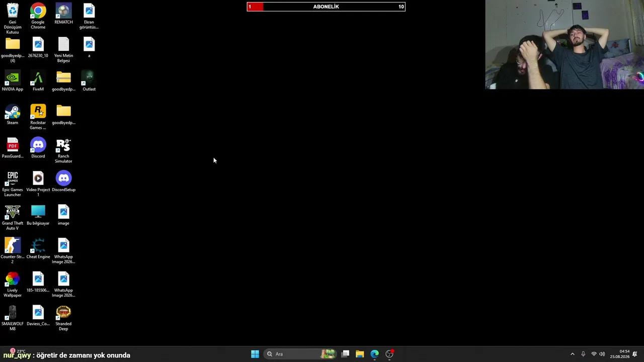Select the Discord desktop shortcut

coord(38,148)
